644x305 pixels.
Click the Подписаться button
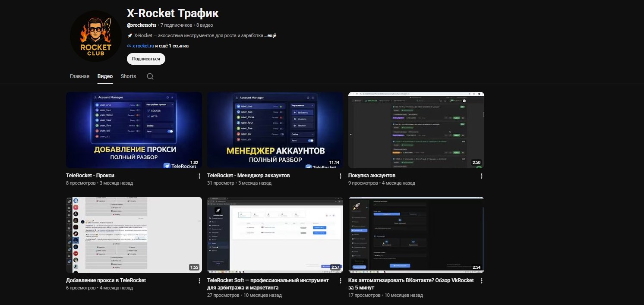(x=146, y=59)
